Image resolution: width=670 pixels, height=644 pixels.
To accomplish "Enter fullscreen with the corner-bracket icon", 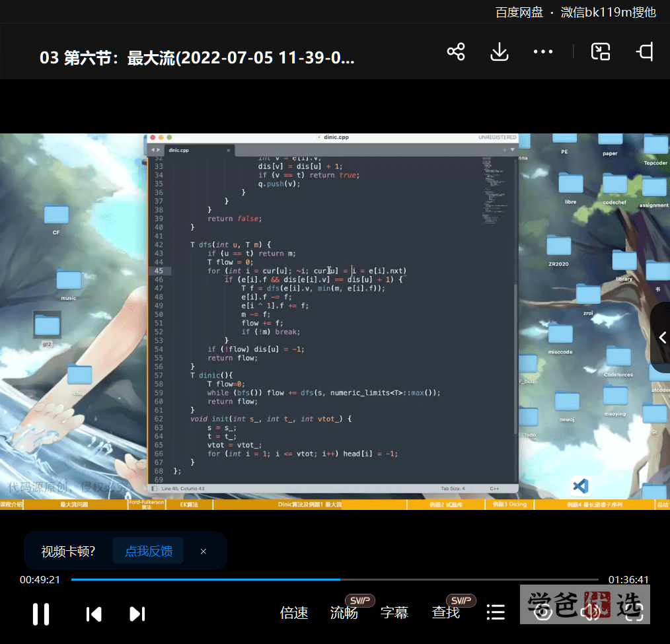I will [634, 612].
